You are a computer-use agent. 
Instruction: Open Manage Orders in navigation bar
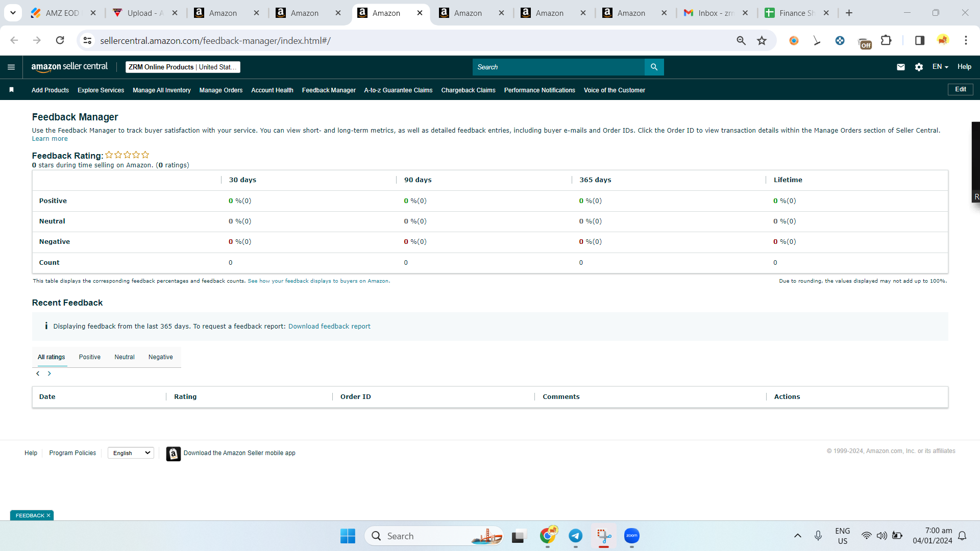221,90
